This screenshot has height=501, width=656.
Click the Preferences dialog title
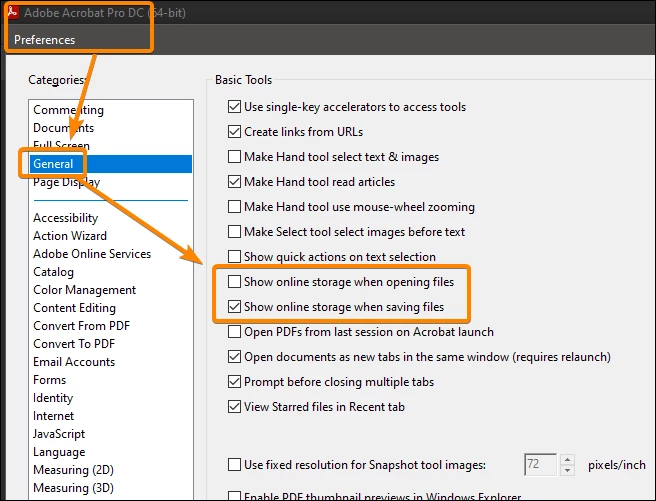click(44, 40)
